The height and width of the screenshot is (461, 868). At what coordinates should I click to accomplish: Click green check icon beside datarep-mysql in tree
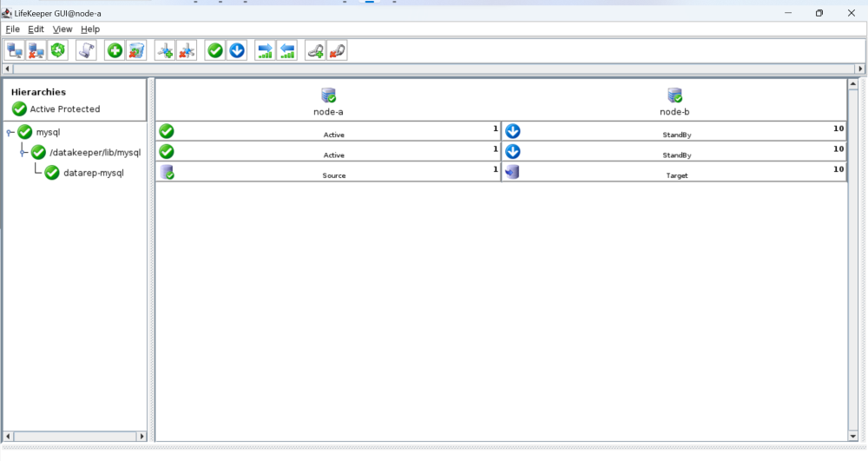[52, 173]
